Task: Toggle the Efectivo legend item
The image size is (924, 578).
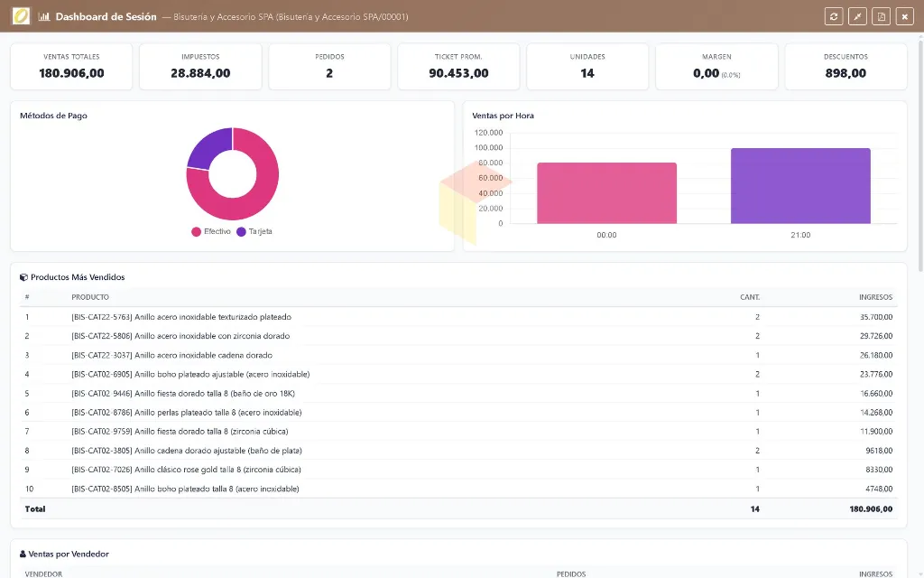Action: (211, 232)
